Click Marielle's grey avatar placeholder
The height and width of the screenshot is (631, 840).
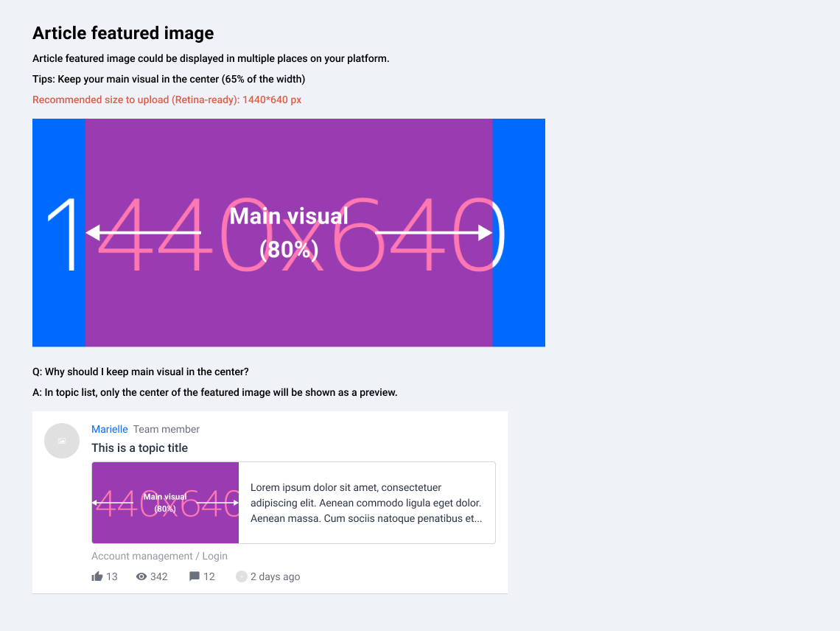(62, 441)
